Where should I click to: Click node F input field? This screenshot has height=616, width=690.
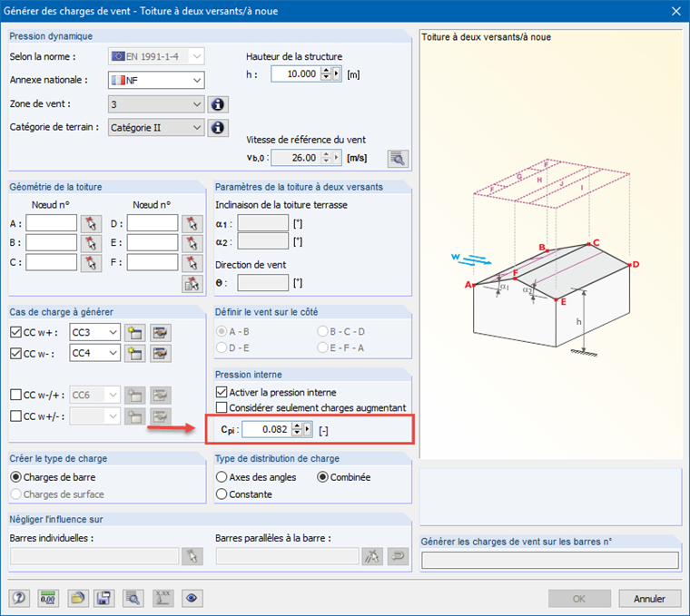(x=153, y=262)
